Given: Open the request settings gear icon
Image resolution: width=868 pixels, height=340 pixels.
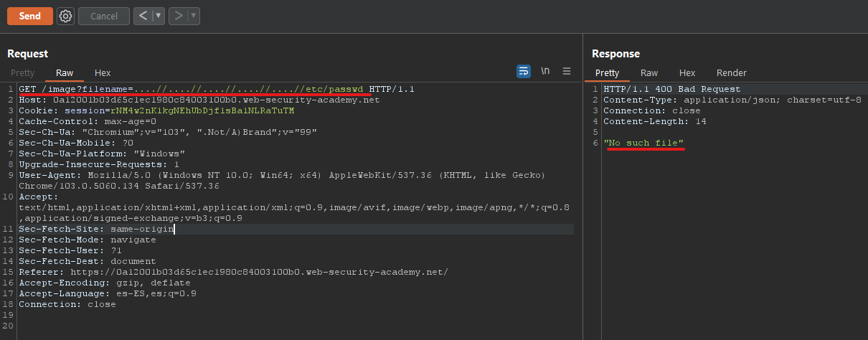Looking at the screenshot, I should click(x=66, y=16).
